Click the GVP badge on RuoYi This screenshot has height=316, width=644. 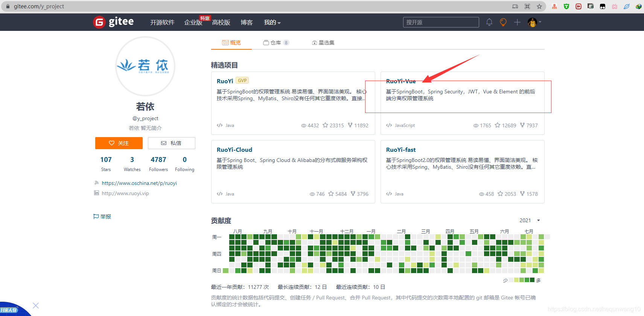[242, 81]
